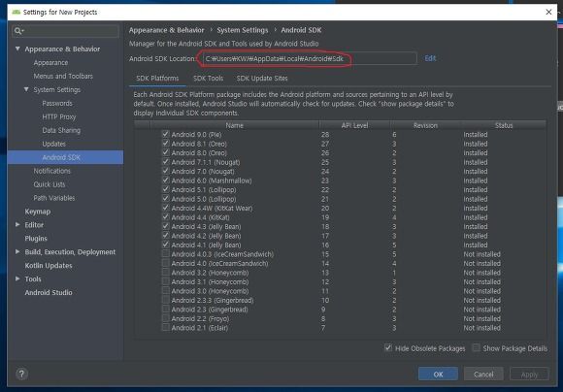Select Menus and Toolbars item
The width and height of the screenshot is (563, 392).
coord(63,76)
